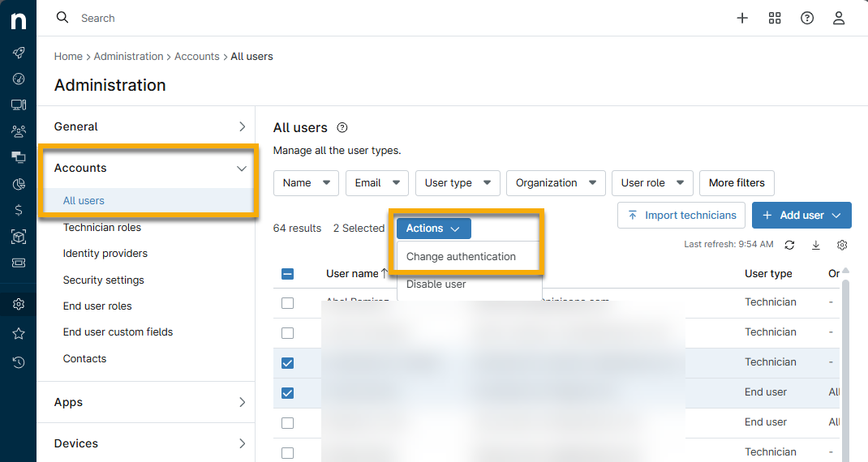Screen dimensions: 868x462
Task: Open the Recent history clock icon
Action: (19, 362)
